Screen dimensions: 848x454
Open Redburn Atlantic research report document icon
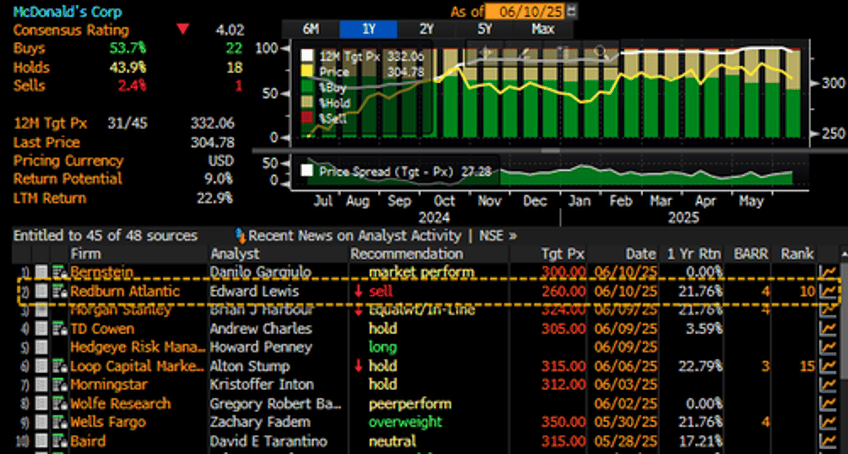tap(58, 291)
